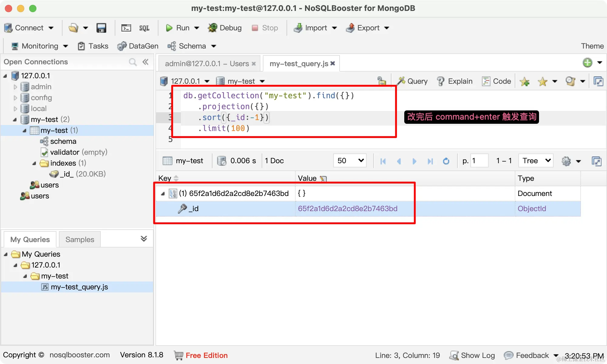Click the refresh results icon
The height and width of the screenshot is (364, 607).
446,161
